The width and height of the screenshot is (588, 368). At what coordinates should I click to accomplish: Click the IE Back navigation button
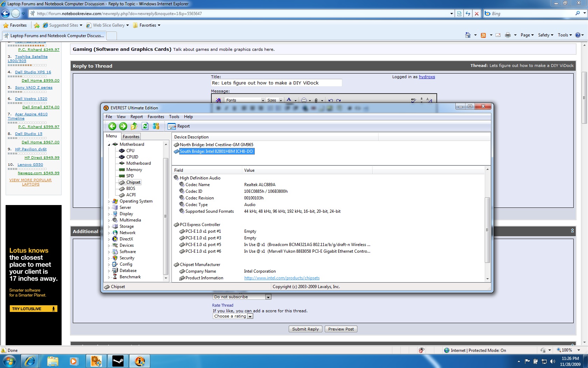(x=6, y=14)
